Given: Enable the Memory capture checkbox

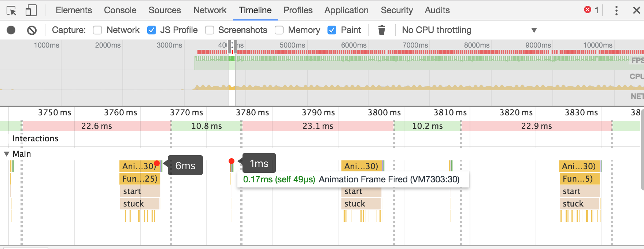Looking at the screenshot, I should pos(279,30).
